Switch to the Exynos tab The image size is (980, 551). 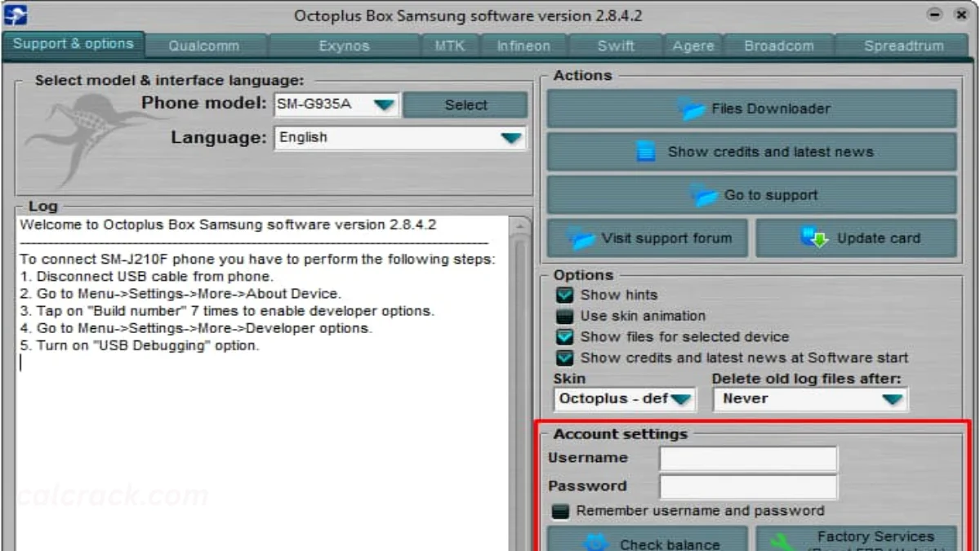coord(345,47)
